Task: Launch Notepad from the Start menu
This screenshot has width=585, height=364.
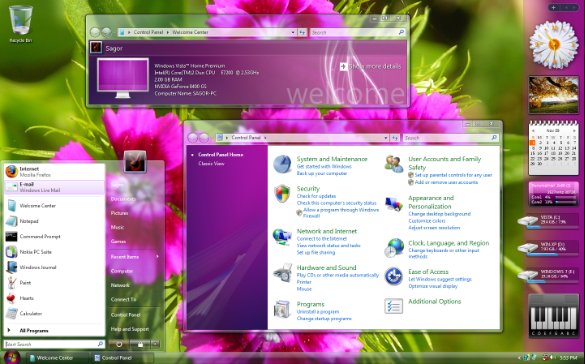Action: 54,221
